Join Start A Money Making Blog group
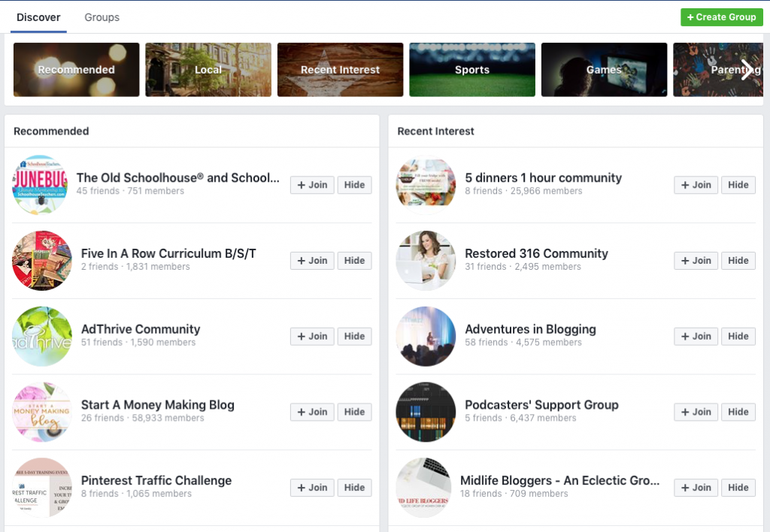 click(312, 412)
